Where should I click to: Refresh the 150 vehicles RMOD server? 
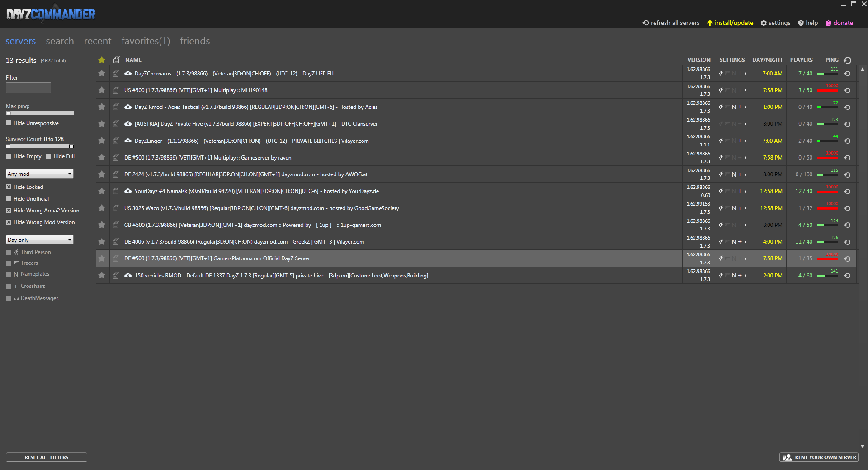point(848,276)
